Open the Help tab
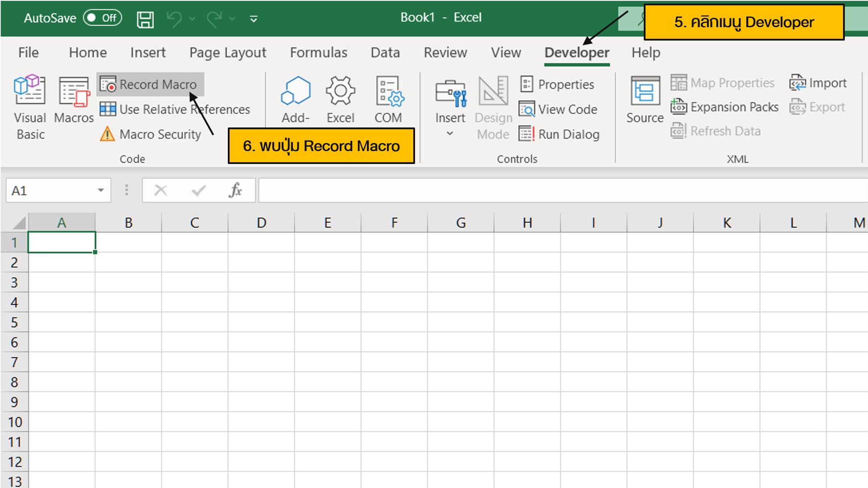The width and height of the screenshot is (868, 488). click(x=646, y=53)
